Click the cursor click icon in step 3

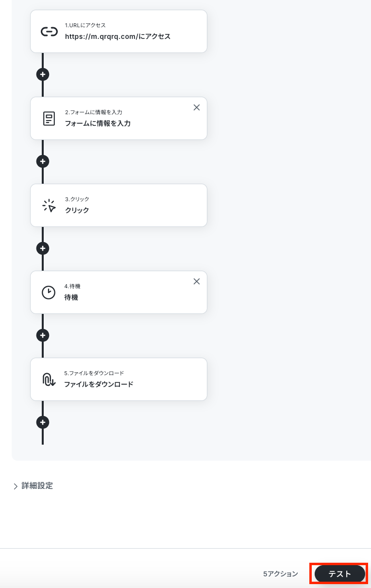[49, 206]
